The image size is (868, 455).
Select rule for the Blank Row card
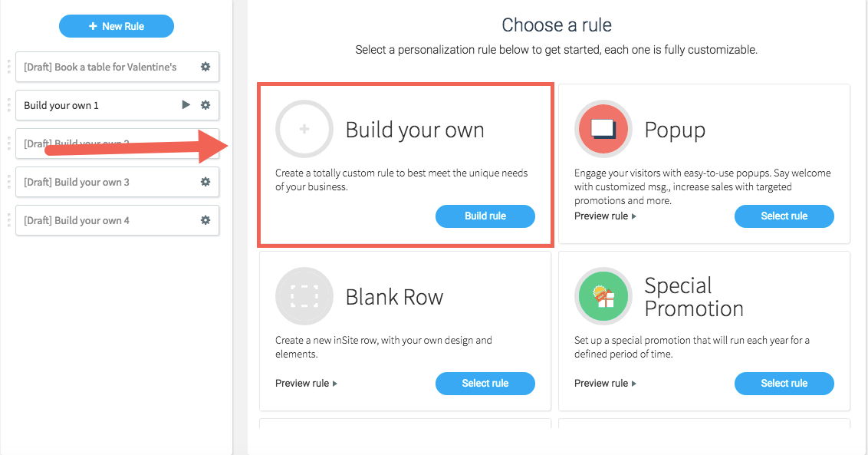[485, 384]
